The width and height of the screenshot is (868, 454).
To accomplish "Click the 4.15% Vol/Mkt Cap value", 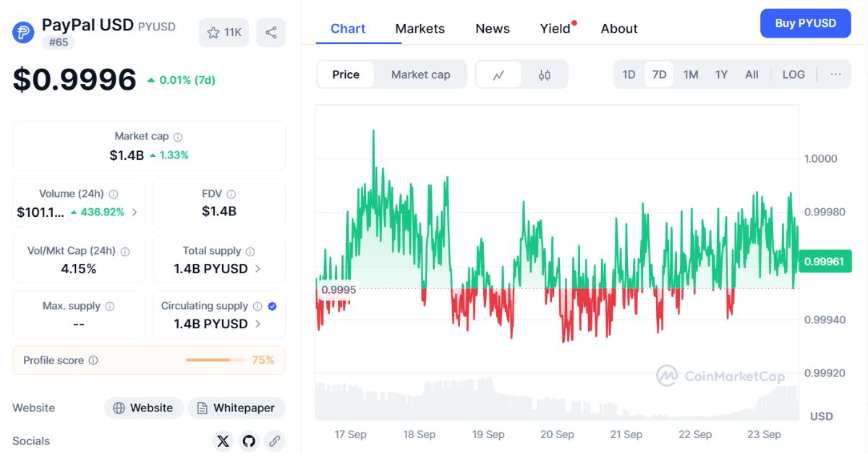I will [x=79, y=269].
